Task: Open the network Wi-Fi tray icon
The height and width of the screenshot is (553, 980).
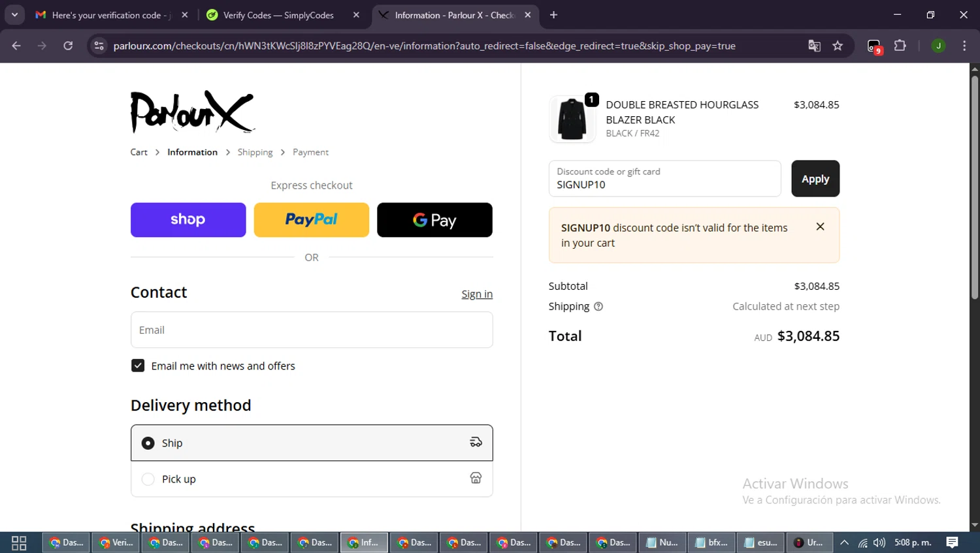Action: tap(862, 543)
